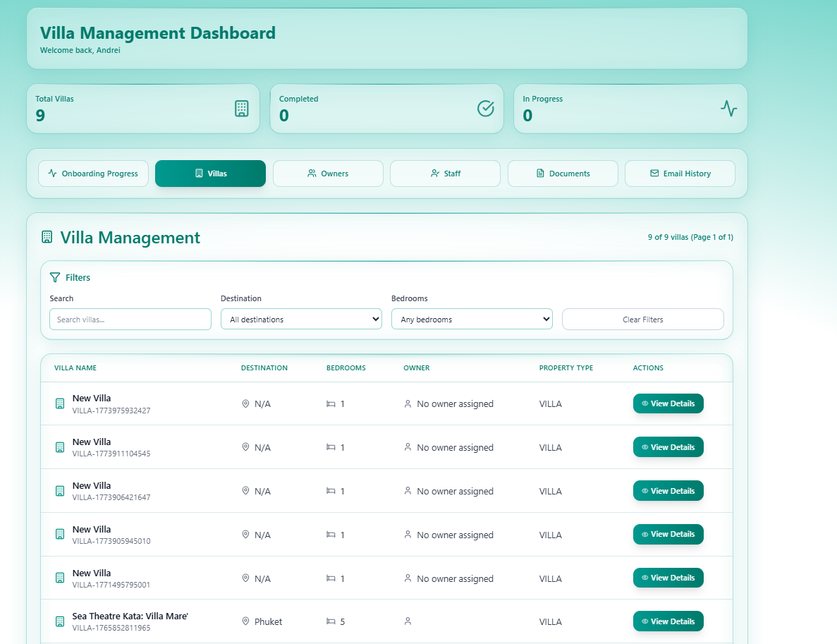This screenshot has width=837, height=644.
Task: Click building icon for VILLA-1771495795001 row
Action: [x=60, y=578]
